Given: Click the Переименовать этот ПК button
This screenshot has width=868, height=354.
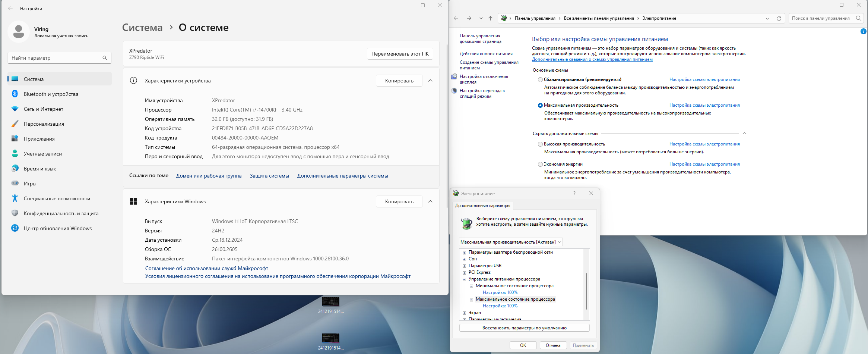Looking at the screenshot, I should point(400,54).
